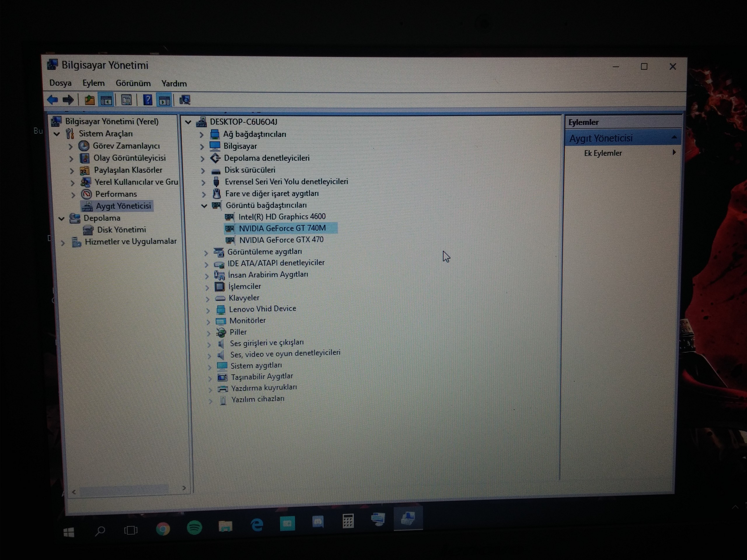Collapse Aygıt Yöneticisi section in Eylemler pane
The width and height of the screenshot is (747, 560).
click(x=674, y=137)
